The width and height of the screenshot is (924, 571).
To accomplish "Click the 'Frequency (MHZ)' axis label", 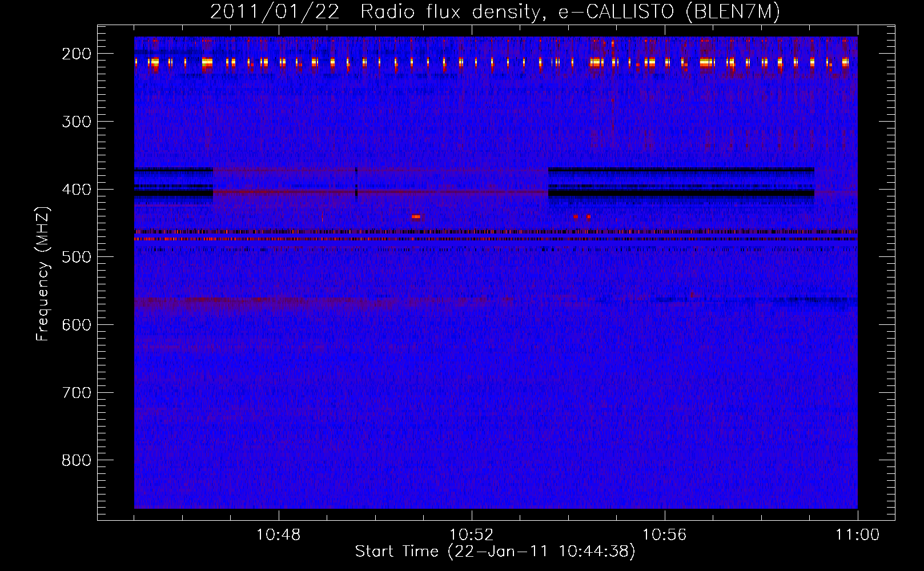I will (x=43, y=274).
